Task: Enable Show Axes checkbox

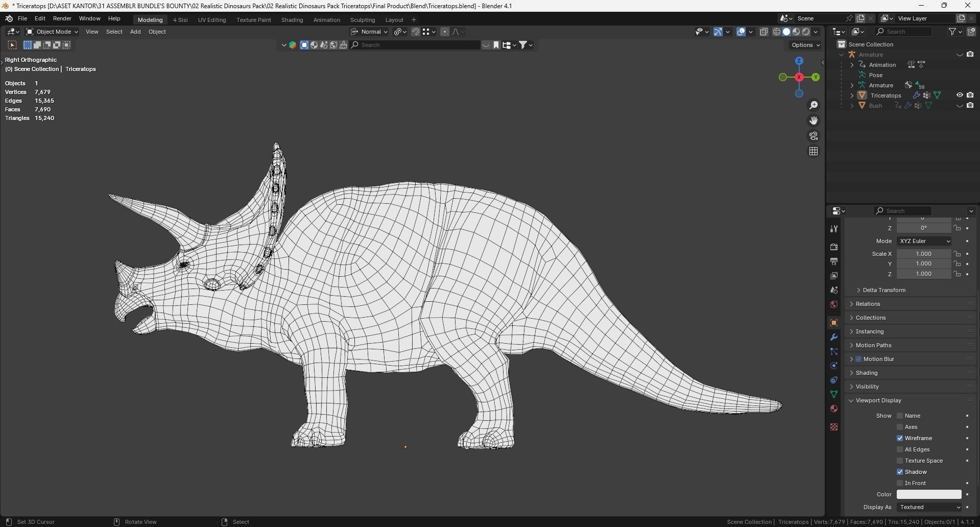Action: [900, 427]
